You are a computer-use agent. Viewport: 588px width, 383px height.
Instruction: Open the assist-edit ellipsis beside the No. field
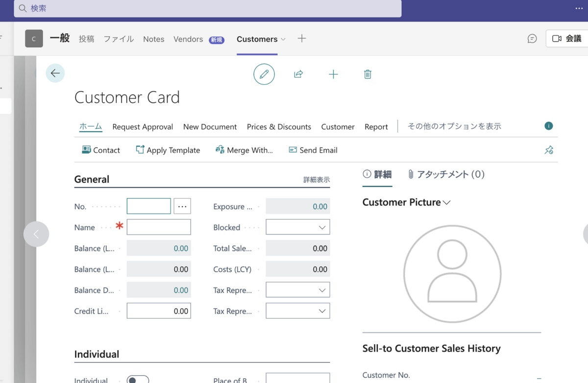pyautogui.click(x=182, y=206)
